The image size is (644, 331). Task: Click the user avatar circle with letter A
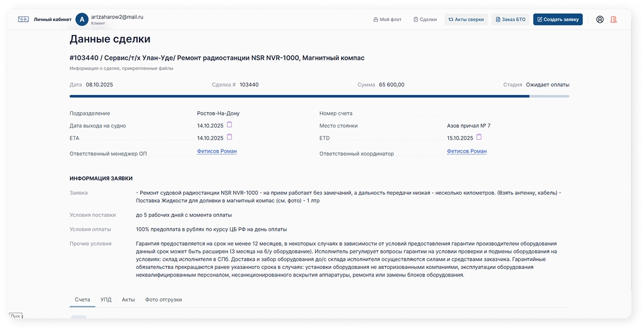[x=82, y=19]
